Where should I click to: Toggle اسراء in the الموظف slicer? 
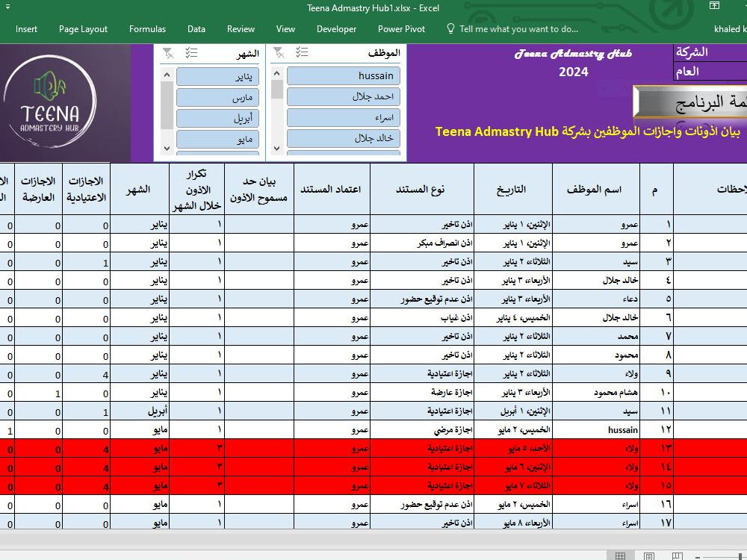[343, 118]
